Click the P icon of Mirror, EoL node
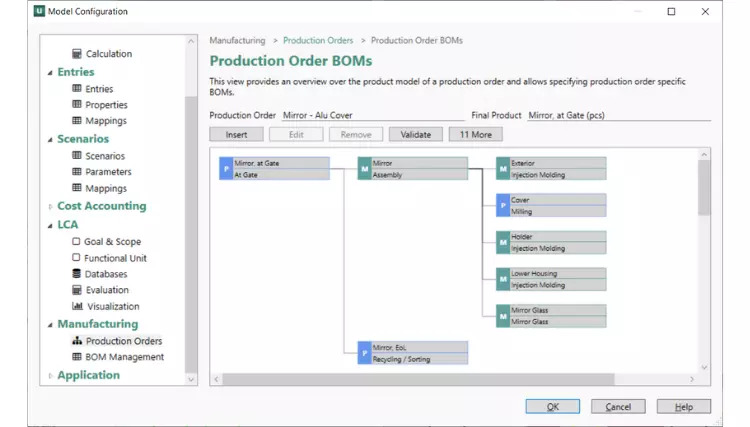The image size is (750, 427). (x=364, y=352)
